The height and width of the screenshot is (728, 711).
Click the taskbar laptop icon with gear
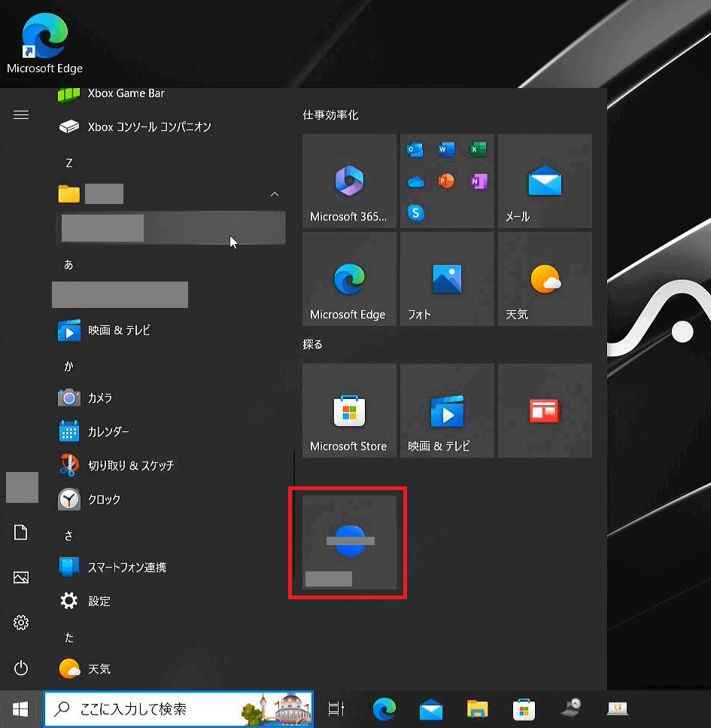click(571, 708)
